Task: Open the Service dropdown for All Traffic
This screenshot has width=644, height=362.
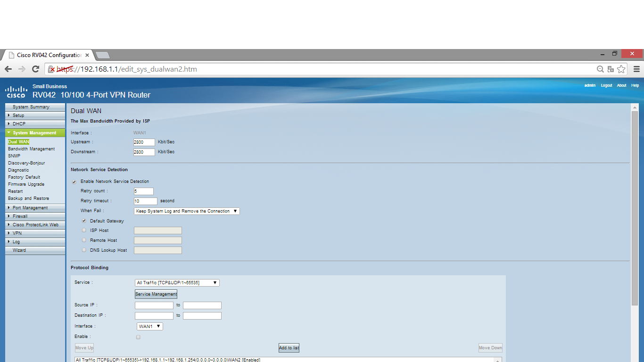Action: [x=177, y=283]
